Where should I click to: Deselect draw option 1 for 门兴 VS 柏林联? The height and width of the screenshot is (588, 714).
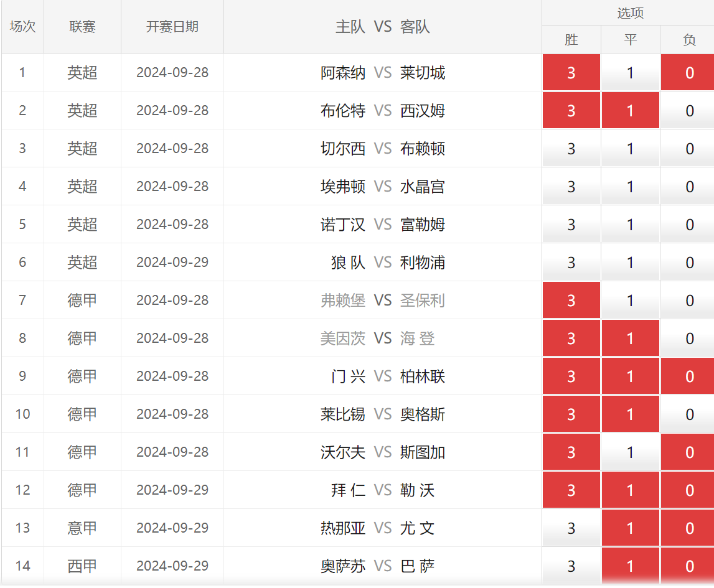click(630, 376)
